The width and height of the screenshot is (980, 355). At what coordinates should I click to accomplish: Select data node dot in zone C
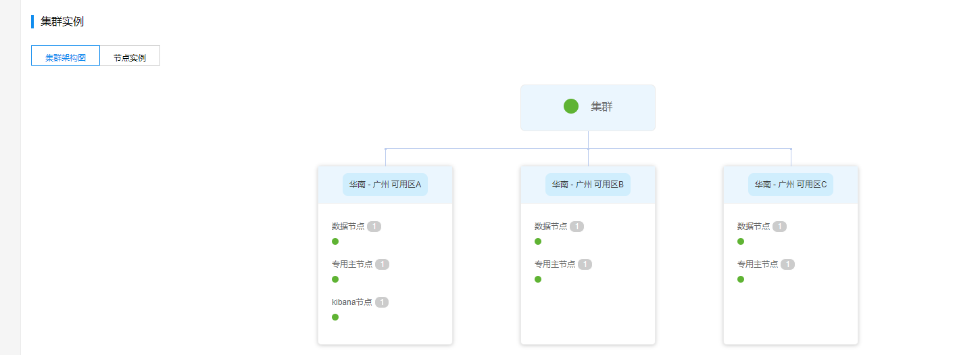(x=741, y=241)
